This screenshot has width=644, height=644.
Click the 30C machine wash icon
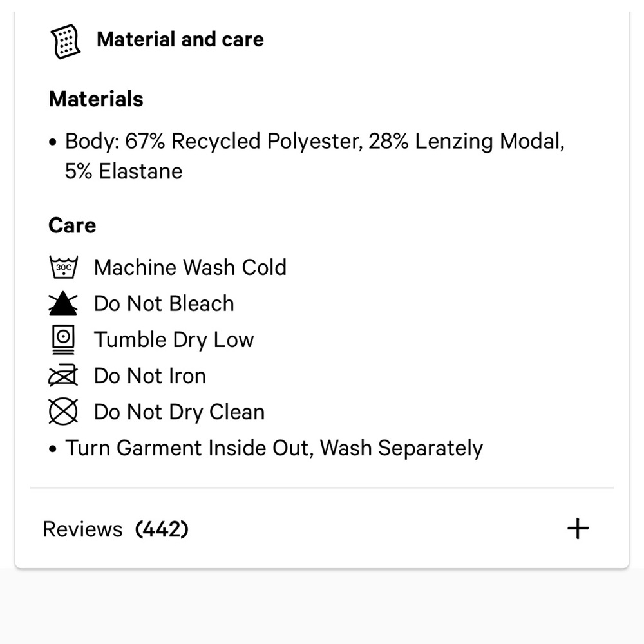coord(63,267)
